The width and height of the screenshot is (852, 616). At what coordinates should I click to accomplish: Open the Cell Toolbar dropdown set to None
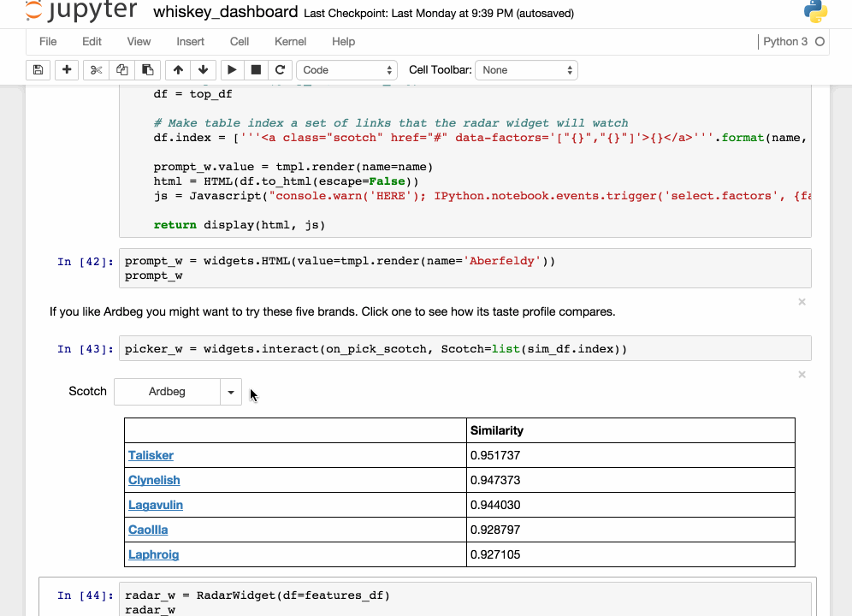coord(526,70)
